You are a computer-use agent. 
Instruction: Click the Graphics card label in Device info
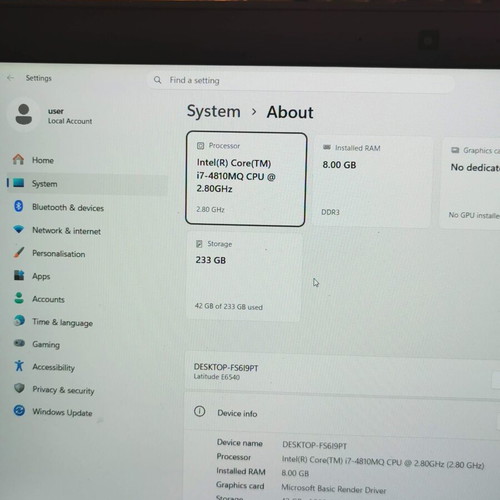point(240,485)
